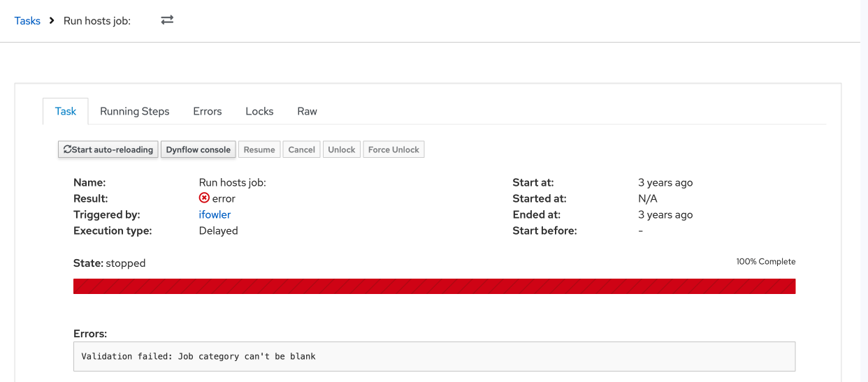Click the Run hosts job breadcrumb title
The height and width of the screenshot is (382, 868).
tap(96, 21)
